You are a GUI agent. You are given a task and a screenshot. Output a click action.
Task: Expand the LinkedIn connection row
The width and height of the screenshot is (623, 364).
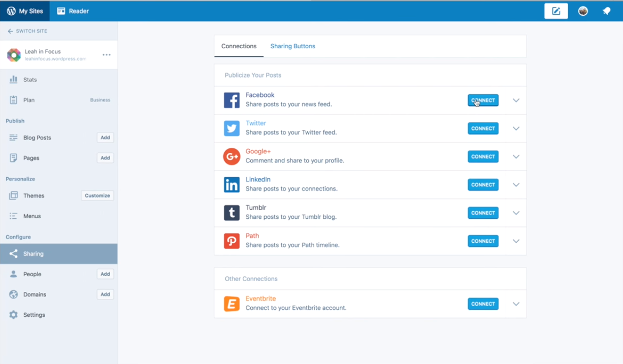pos(516,185)
